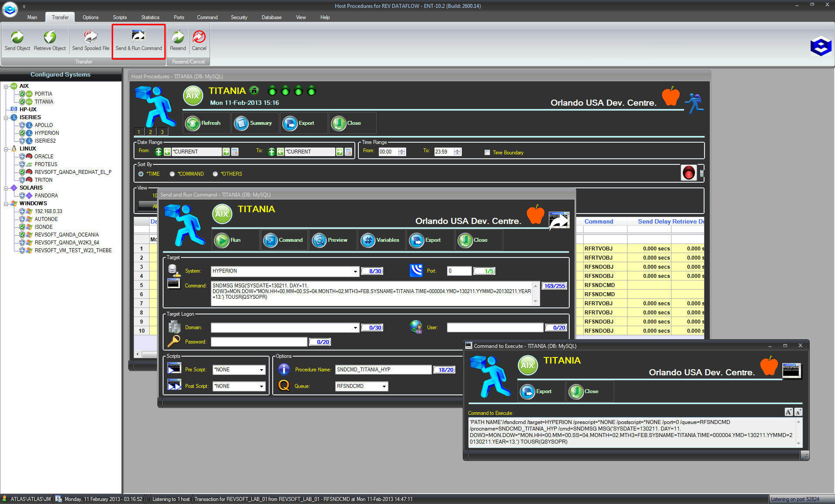Click the Summary icon in Host Procedures

pos(242,123)
